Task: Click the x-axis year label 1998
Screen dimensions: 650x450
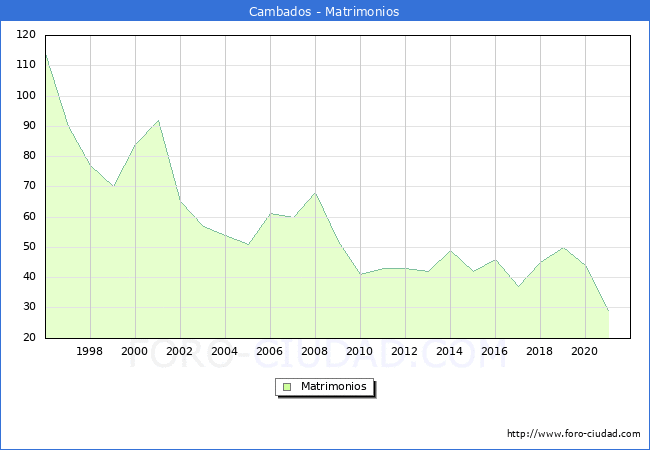Action: 90,351
